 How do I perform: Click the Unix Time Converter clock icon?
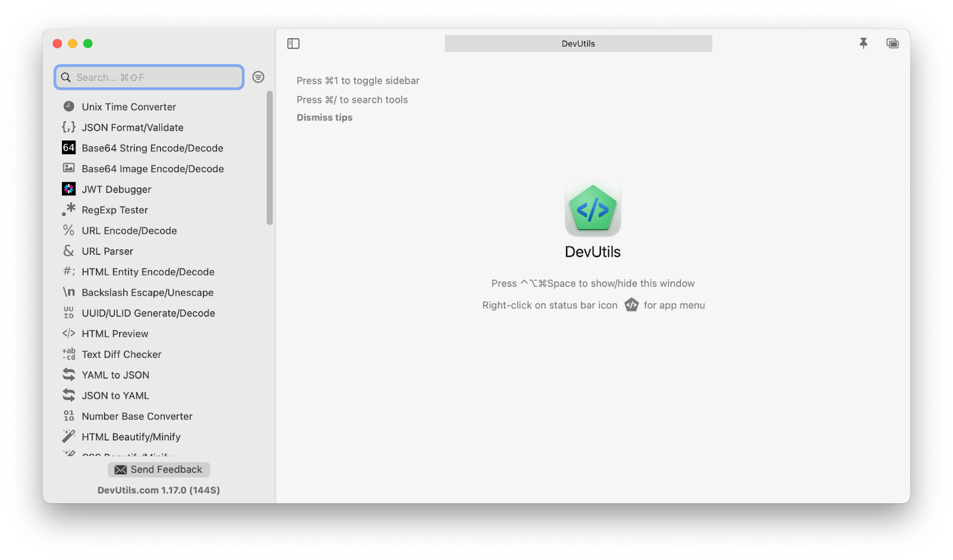click(68, 107)
